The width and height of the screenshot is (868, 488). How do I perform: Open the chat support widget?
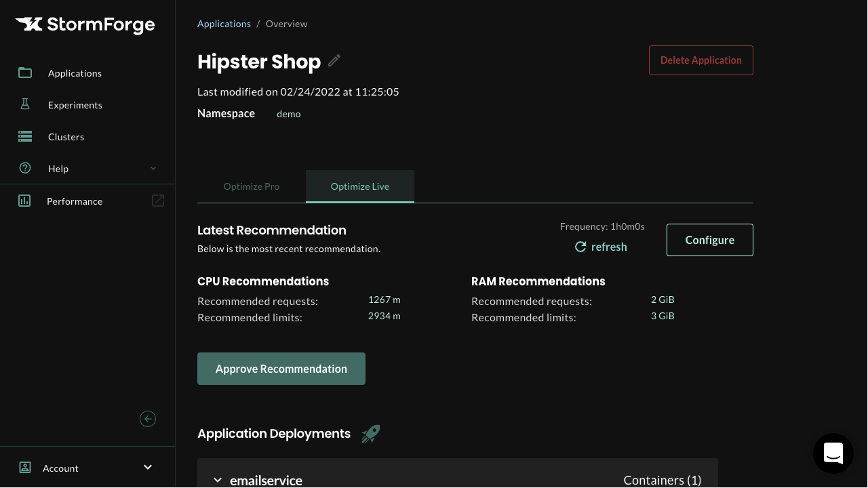(833, 453)
